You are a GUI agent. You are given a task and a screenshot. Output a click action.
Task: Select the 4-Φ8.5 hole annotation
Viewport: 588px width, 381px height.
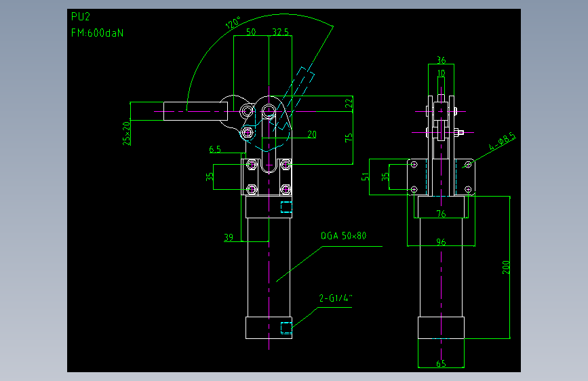click(502, 142)
